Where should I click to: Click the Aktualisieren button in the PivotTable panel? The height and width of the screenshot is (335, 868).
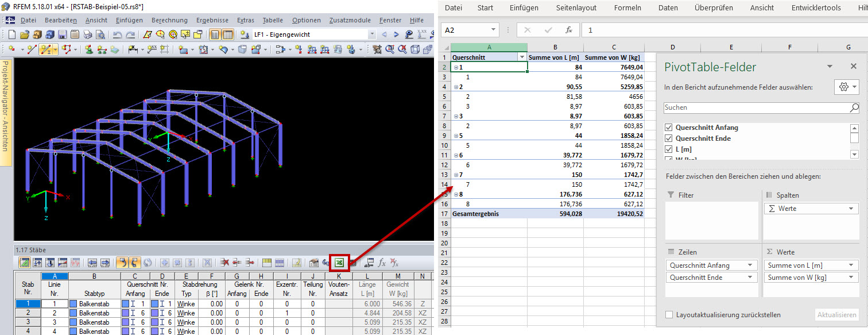coord(836,314)
